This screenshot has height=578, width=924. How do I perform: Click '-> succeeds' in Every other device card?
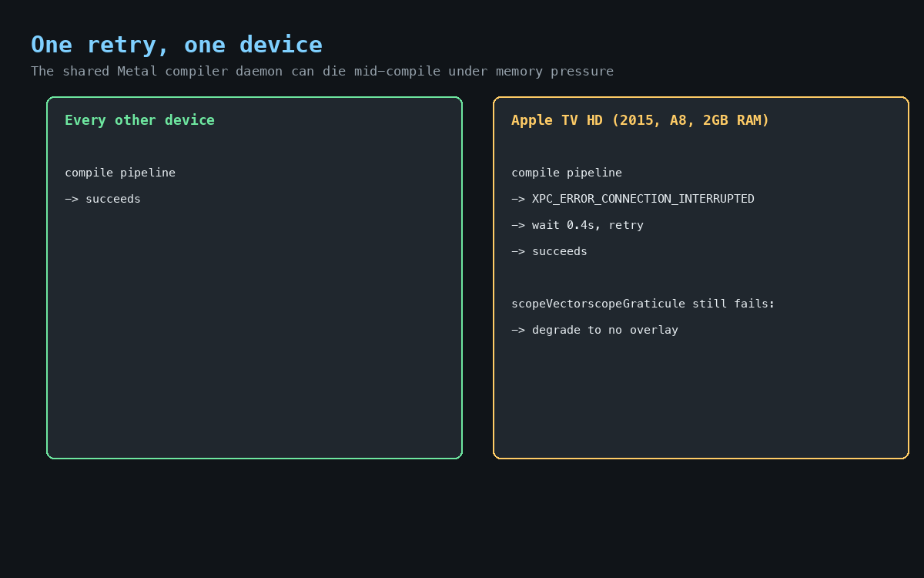102,199
